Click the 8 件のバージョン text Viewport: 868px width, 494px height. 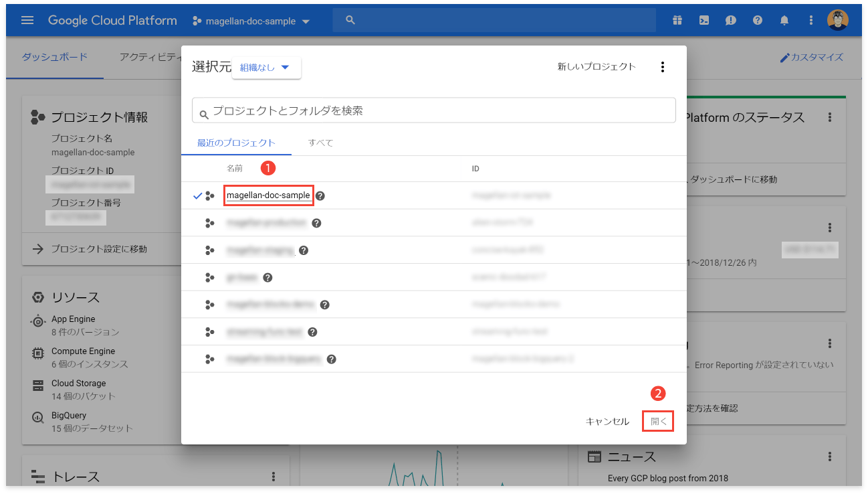(85, 332)
